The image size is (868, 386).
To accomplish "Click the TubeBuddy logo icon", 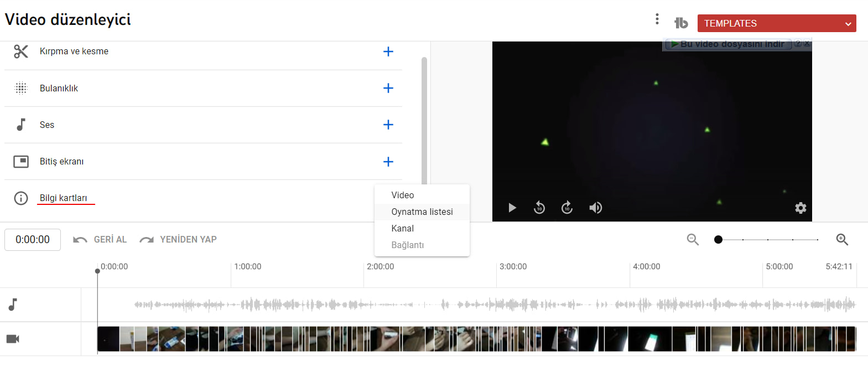I will tap(681, 23).
